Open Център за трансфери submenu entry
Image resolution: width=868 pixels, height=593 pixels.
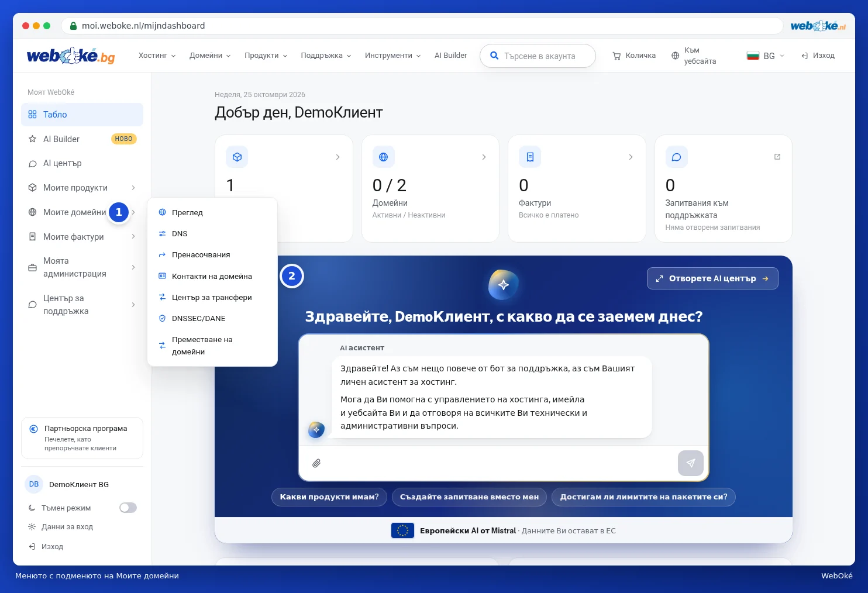pos(212,298)
